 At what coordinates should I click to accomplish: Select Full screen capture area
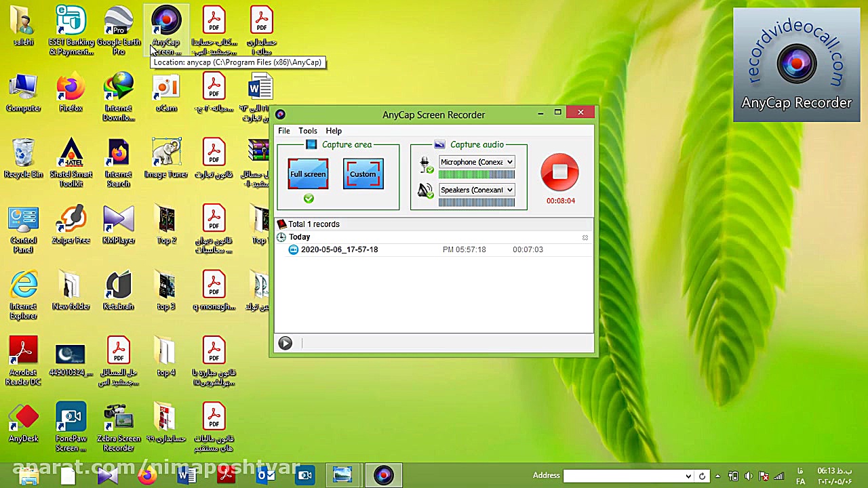click(308, 174)
